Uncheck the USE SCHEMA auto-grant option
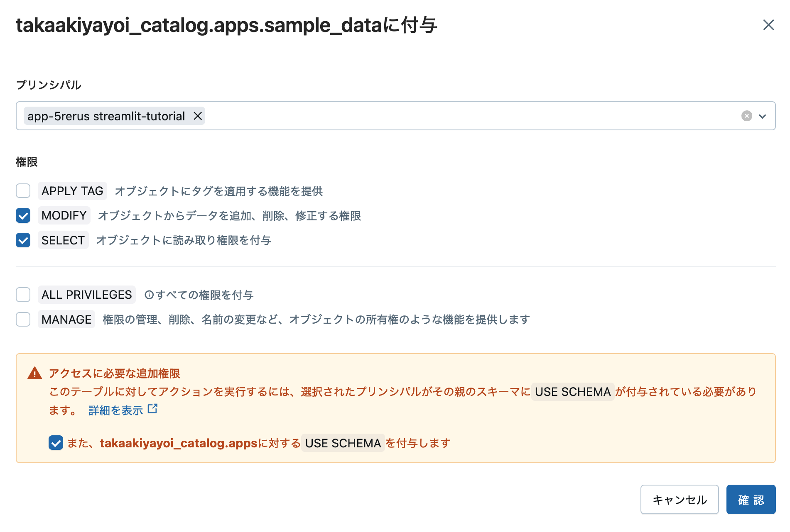This screenshot has width=790, height=532. [56, 443]
